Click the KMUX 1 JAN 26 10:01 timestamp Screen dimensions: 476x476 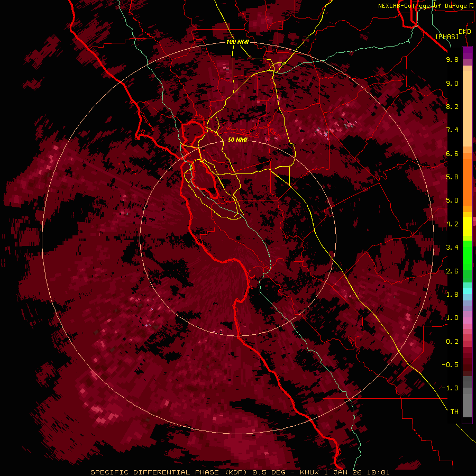[344, 472]
